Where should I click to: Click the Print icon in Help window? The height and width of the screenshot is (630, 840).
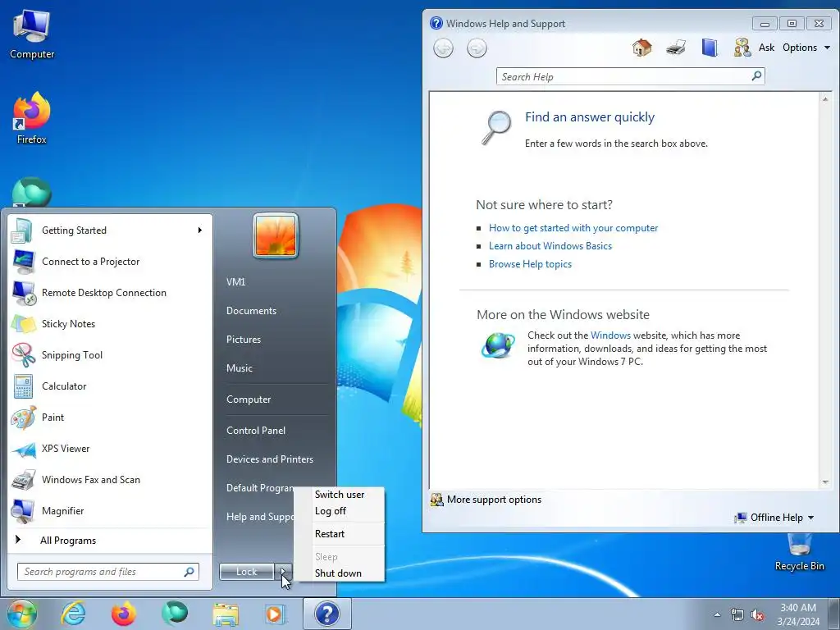tap(676, 48)
